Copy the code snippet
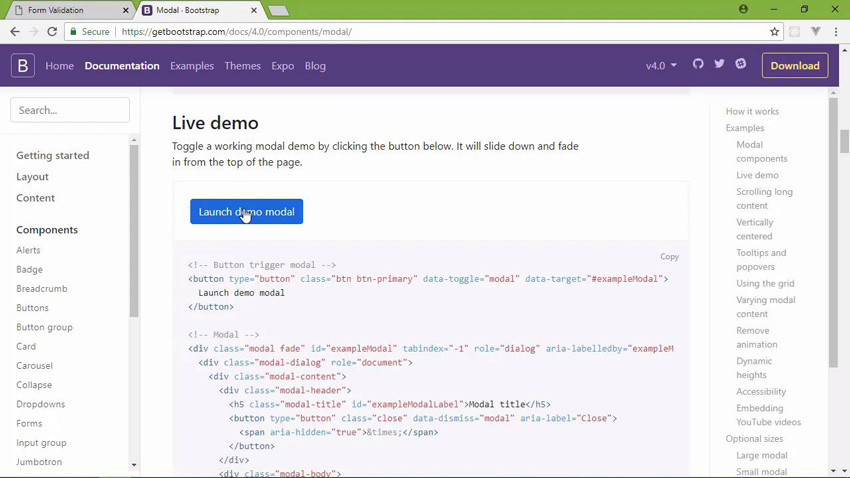This screenshot has height=478, width=850. [669, 256]
